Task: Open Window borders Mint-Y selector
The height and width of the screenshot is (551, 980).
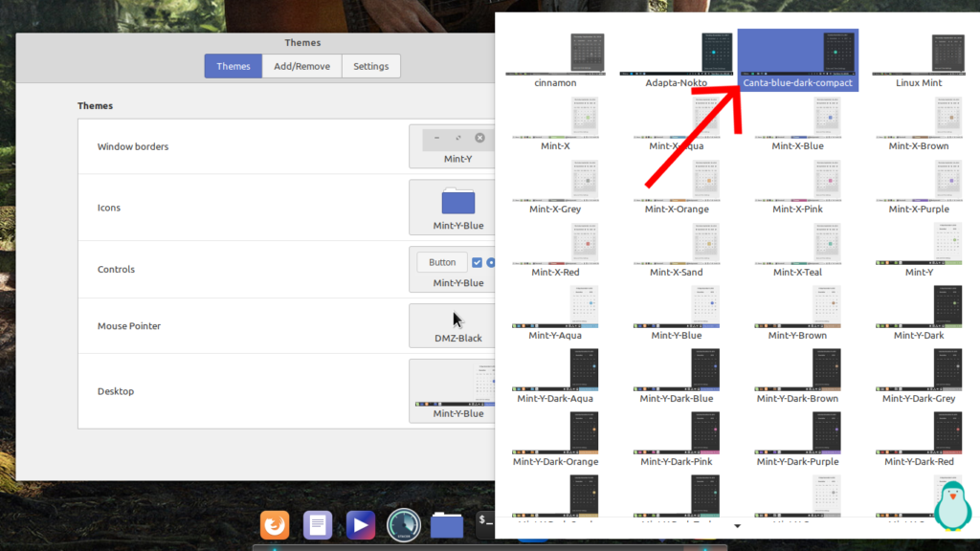Action: (x=452, y=146)
